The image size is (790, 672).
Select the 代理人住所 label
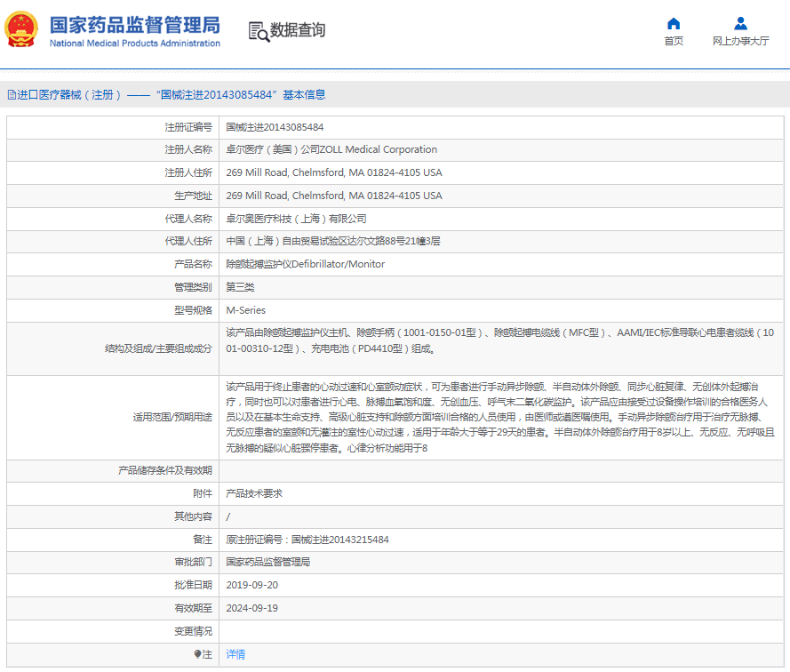pos(188,242)
